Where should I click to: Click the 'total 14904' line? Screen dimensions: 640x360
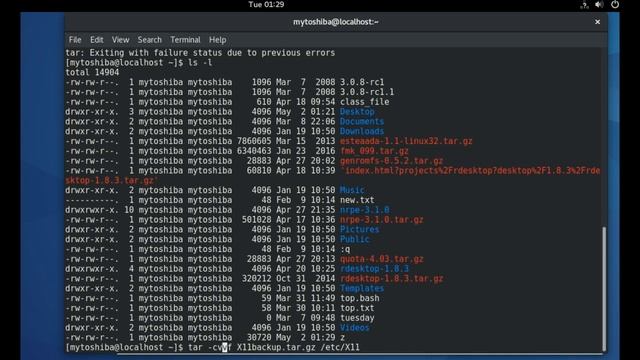pyautogui.click(x=92, y=72)
